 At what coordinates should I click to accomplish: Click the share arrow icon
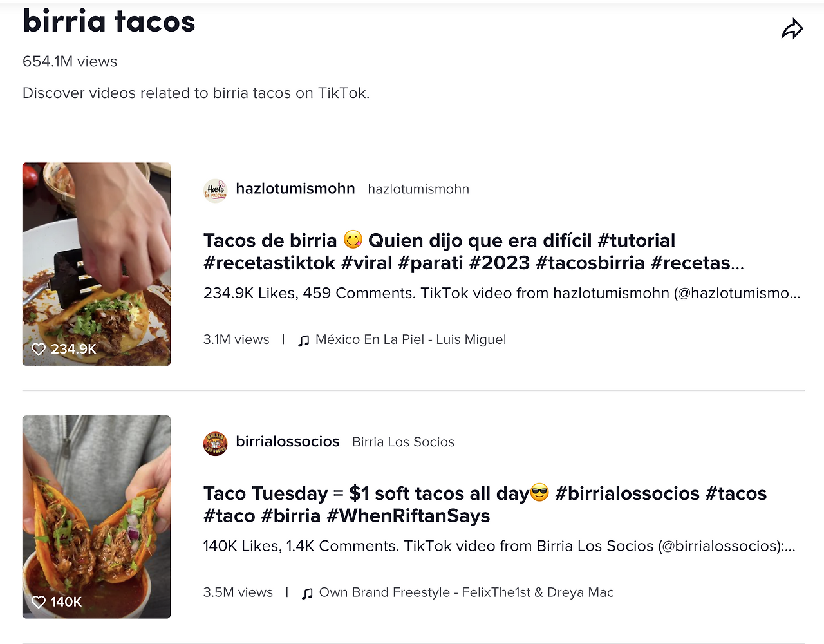[792, 29]
